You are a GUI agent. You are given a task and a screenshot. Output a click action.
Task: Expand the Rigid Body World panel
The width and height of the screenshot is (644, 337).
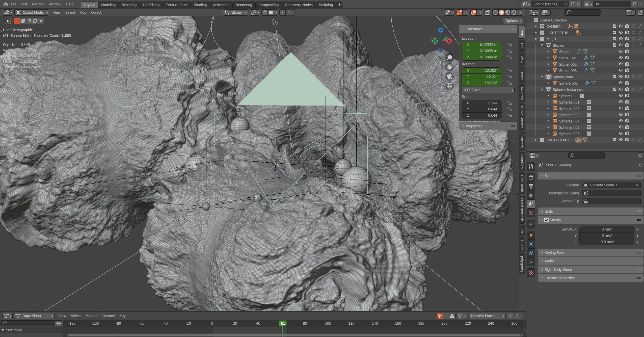(558, 270)
